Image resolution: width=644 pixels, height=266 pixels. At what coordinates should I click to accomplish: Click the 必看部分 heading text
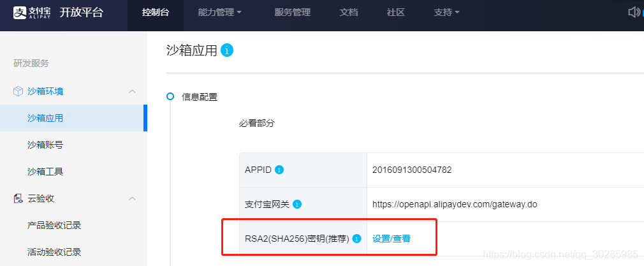(x=256, y=123)
